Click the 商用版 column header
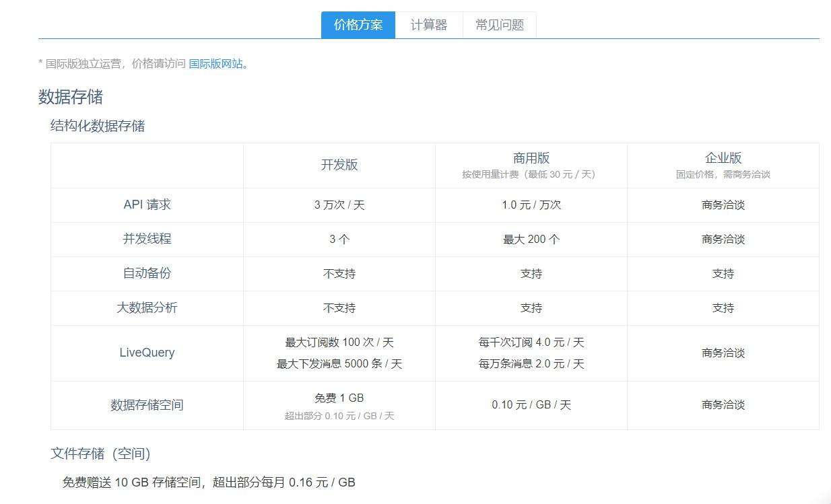This screenshot has width=831, height=504. [x=531, y=160]
